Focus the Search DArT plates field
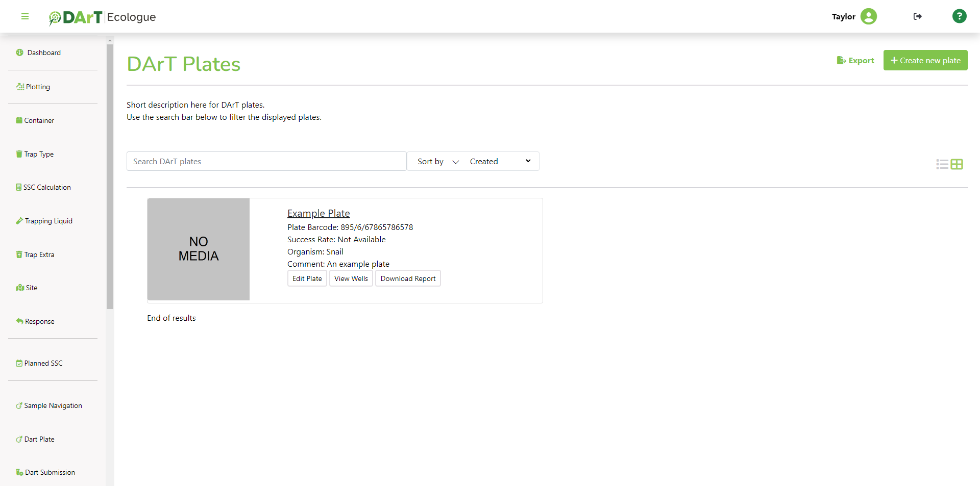The image size is (980, 486). coord(266,161)
